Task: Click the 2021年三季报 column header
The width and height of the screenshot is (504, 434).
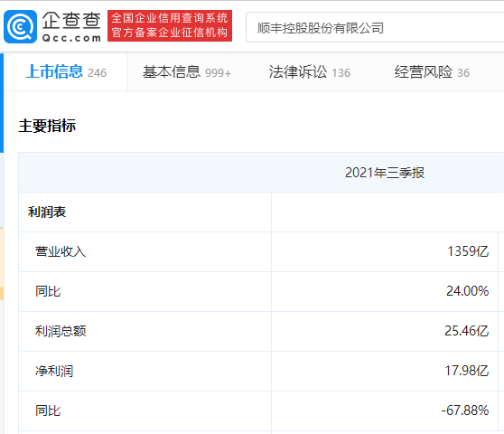Action: tap(385, 173)
